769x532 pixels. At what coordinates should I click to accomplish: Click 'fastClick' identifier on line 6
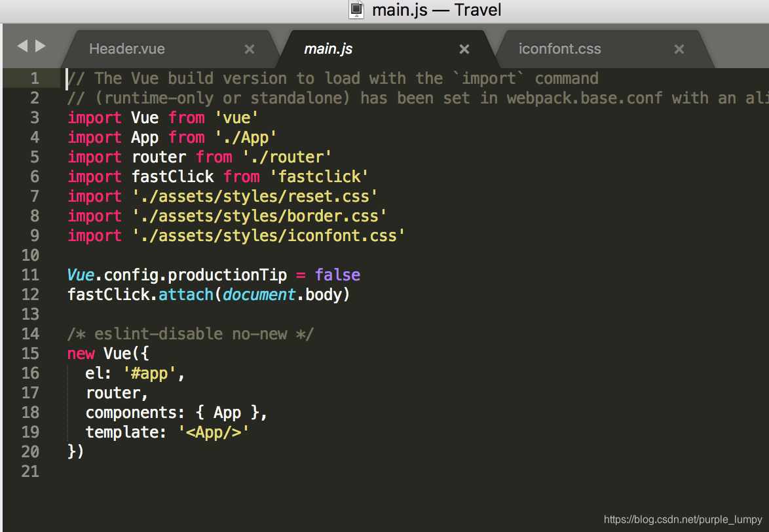[173, 176]
